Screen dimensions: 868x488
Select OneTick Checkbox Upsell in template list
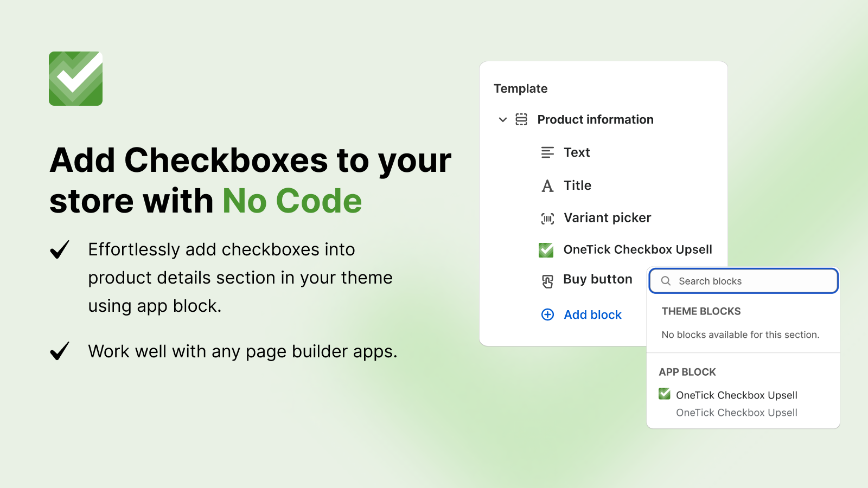tap(637, 249)
